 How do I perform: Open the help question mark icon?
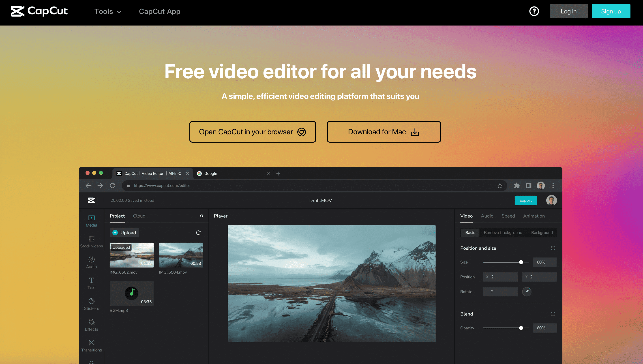(534, 11)
